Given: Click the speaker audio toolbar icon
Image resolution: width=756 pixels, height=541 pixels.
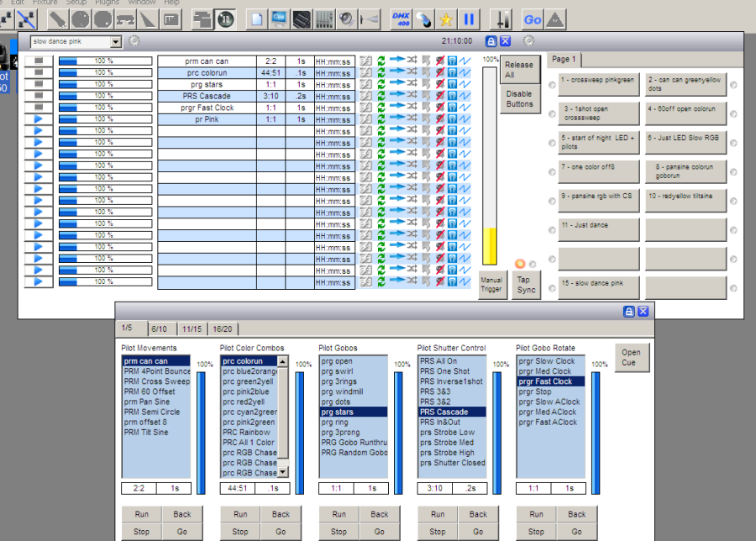Looking at the screenshot, I should click(347, 20).
